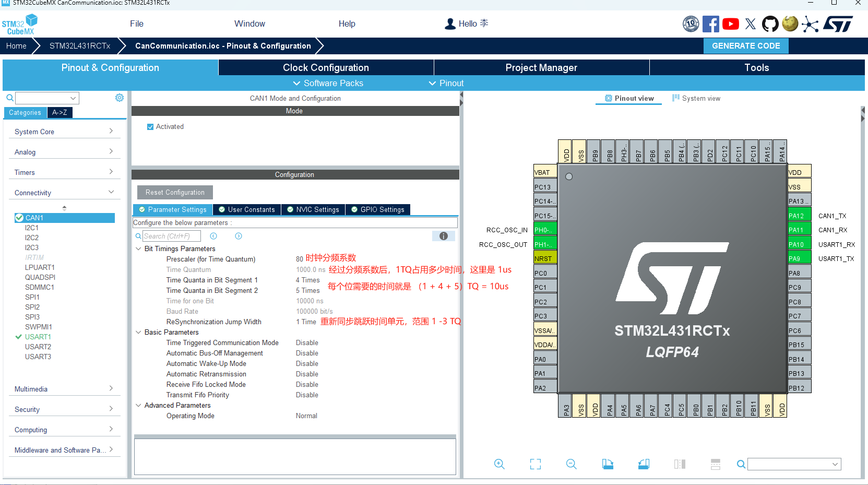Open the ST logo link
868x485 pixels.
(x=838, y=23)
